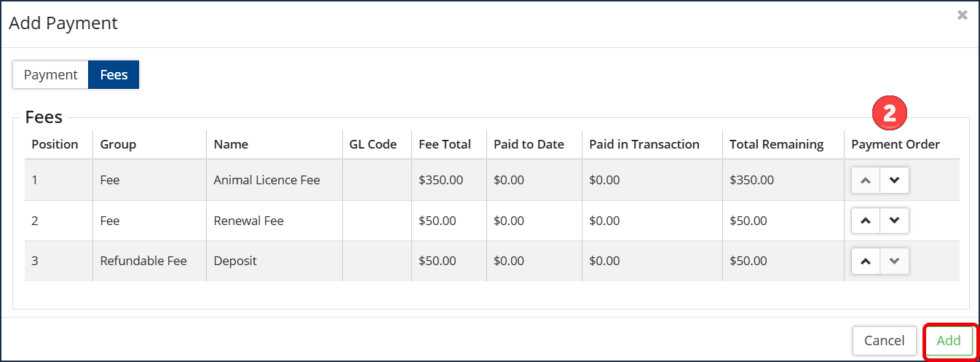
Task: Click the Refundable Fee group cell
Action: point(143,261)
